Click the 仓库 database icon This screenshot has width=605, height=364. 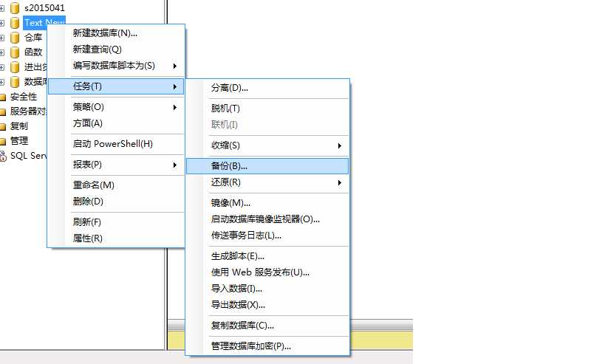[x=15, y=38]
